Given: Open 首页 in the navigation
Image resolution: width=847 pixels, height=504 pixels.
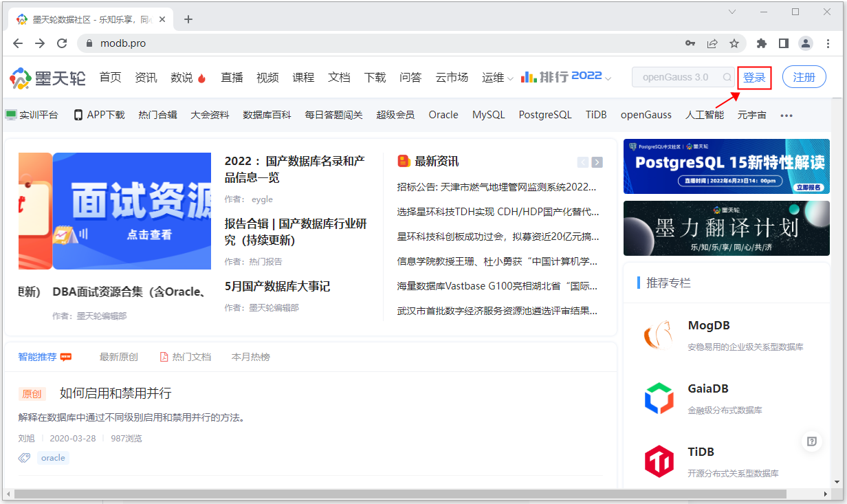Looking at the screenshot, I should [110, 78].
